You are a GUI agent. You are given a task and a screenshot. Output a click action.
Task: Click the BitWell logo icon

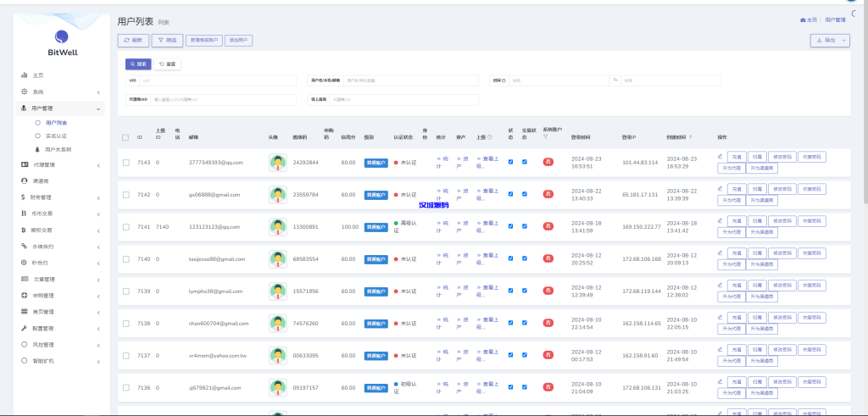tap(61, 37)
